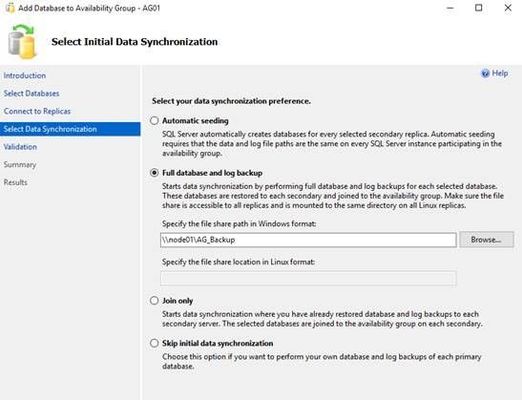Choose the Join only radio option
The image size is (522, 400).
tap(154, 301)
